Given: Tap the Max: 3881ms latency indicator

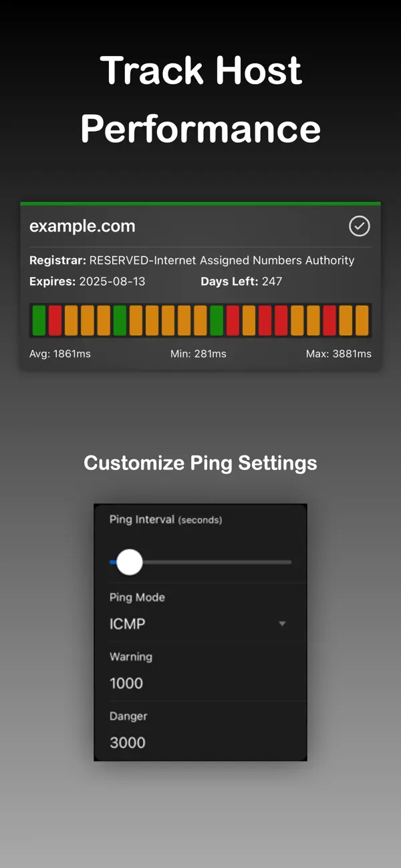Looking at the screenshot, I should (x=339, y=354).
